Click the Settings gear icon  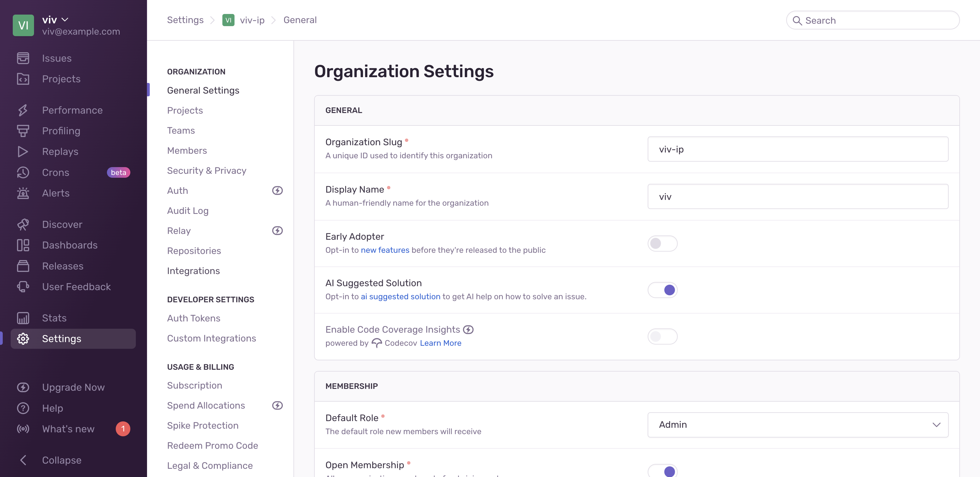(23, 338)
